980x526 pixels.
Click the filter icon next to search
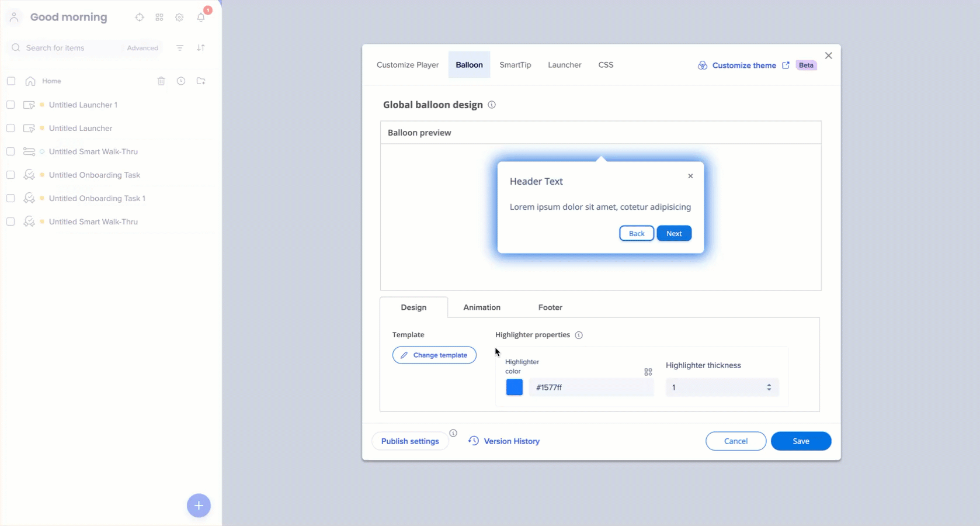click(180, 48)
